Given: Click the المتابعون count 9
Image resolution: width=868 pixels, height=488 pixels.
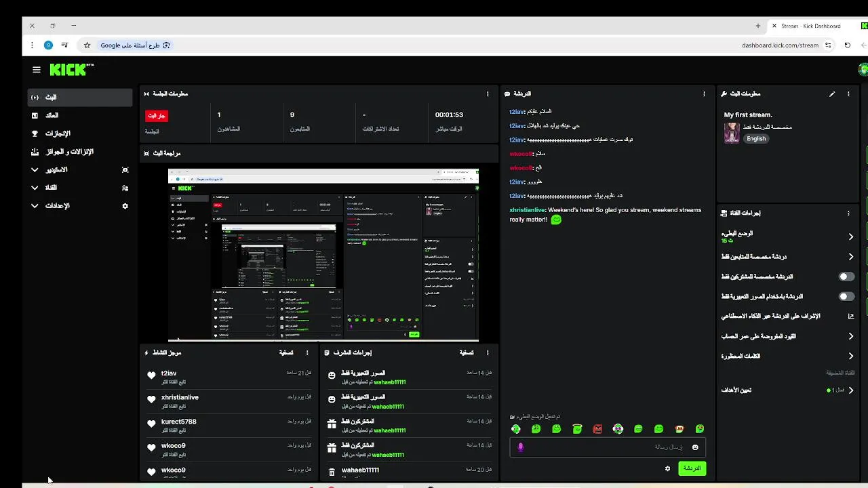Looking at the screenshot, I should click(x=292, y=115).
